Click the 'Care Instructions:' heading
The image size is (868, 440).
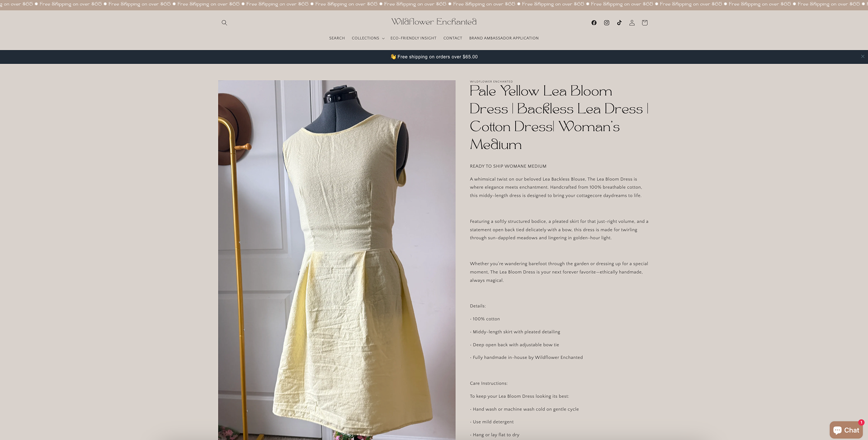[489, 383]
